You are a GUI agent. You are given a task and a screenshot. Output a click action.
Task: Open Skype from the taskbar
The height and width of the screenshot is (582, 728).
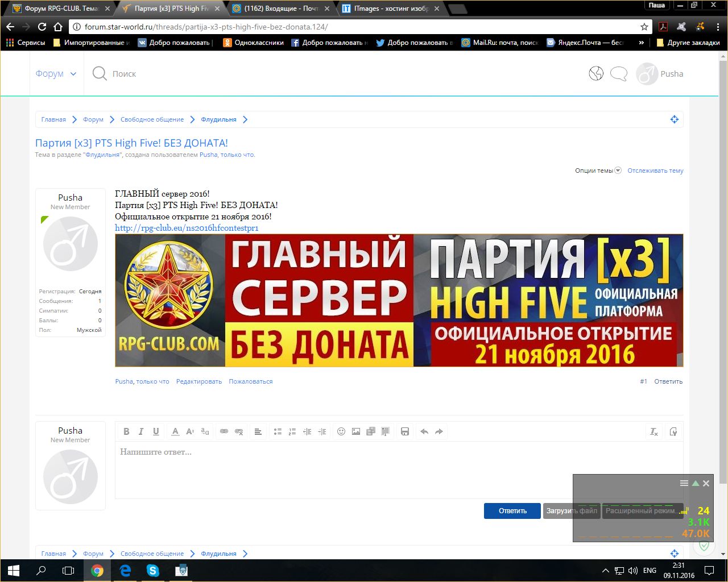[153, 570]
